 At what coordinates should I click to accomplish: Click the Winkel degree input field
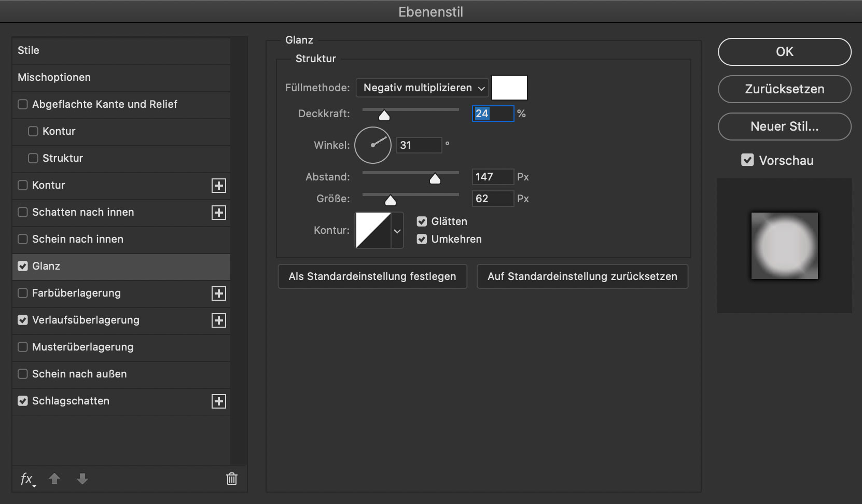tap(419, 145)
